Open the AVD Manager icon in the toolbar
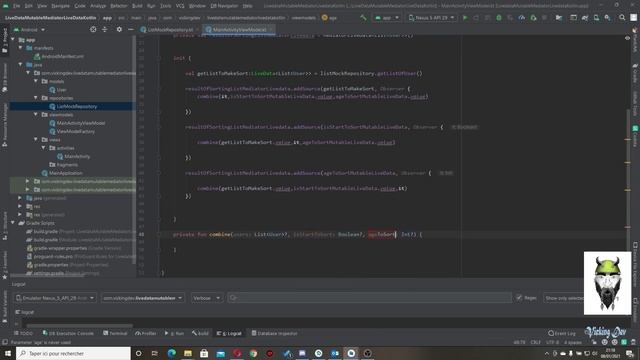This screenshot has width=640, height=360. (596, 18)
